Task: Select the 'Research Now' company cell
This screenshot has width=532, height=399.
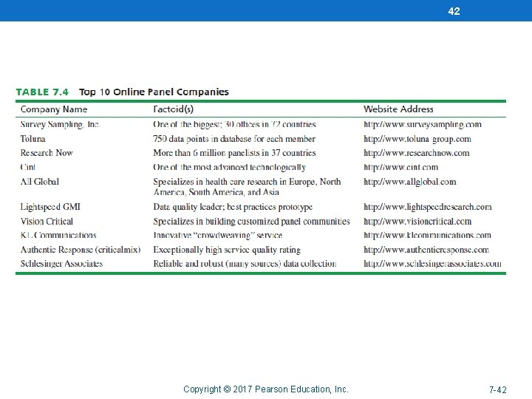Action: pos(47,153)
